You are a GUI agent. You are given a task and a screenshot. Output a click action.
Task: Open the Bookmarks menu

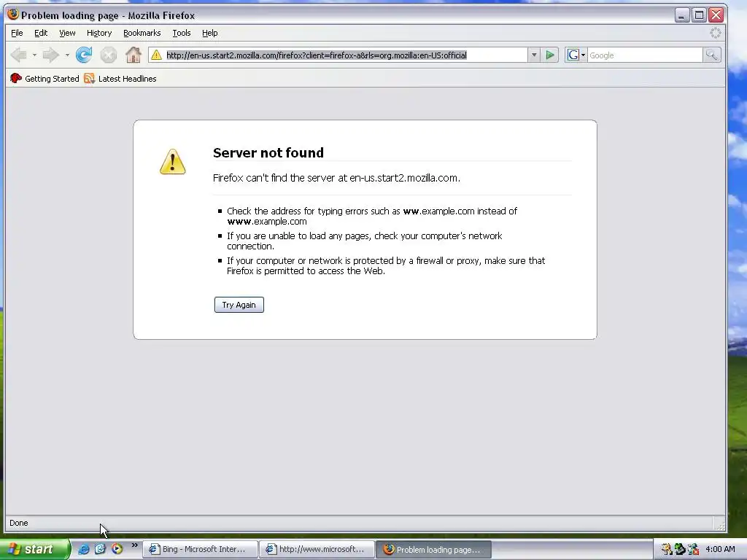142,33
